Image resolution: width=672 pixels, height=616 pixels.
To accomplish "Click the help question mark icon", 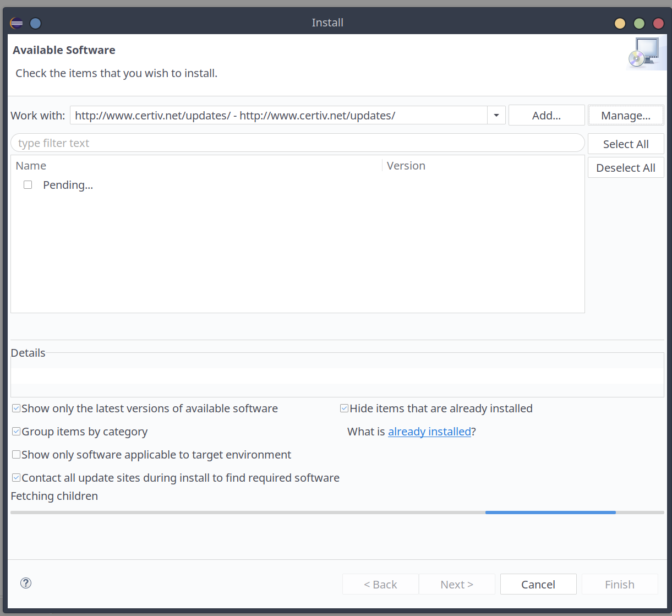I will pyautogui.click(x=26, y=583).
